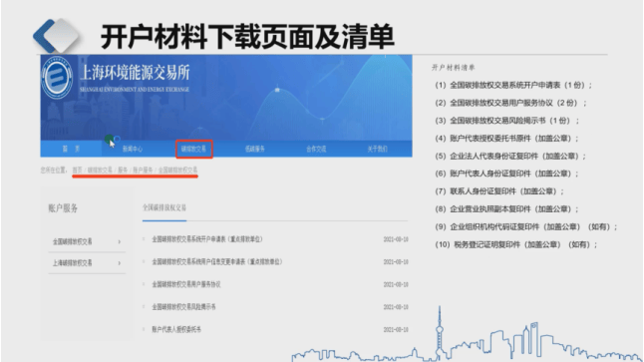Open the 关于我们 navigation tab
The image size is (644, 362).
(x=378, y=149)
